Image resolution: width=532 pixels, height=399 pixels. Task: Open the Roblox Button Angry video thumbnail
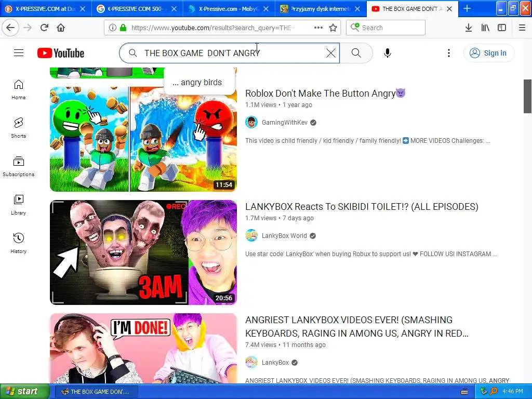(x=143, y=139)
